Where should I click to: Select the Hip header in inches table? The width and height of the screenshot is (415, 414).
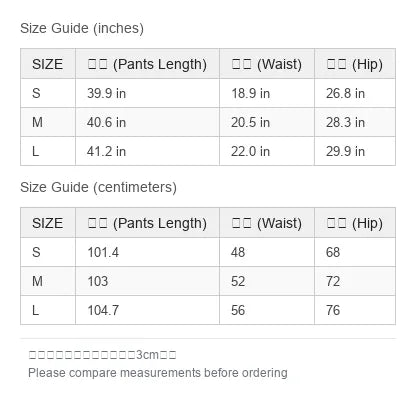(355, 64)
